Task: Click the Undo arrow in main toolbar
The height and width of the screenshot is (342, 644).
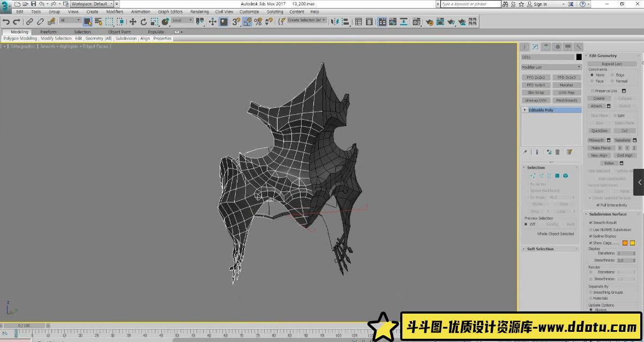Action: (x=6, y=21)
